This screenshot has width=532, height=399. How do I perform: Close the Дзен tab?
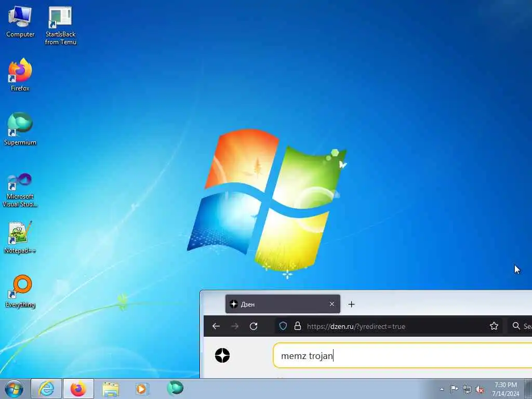click(332, 304)
